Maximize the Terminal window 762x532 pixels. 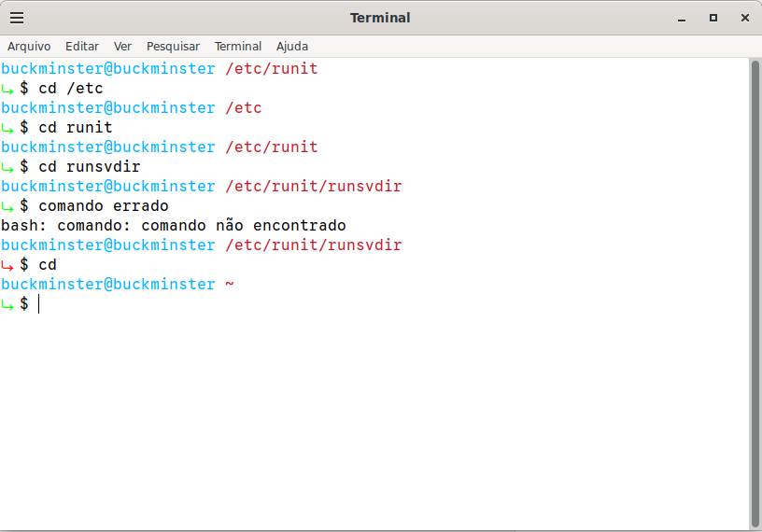point(713,18)
